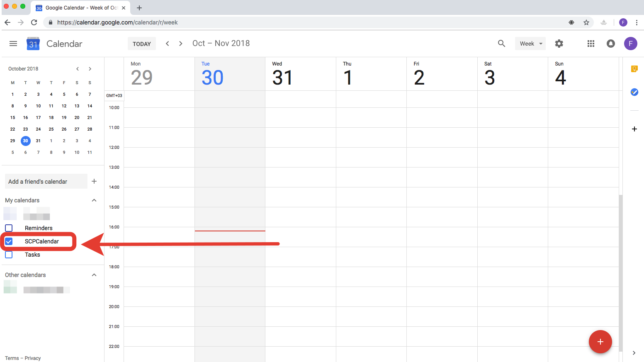Viewport: 644px width, 362px height.
Task: Uncheck the SCPCalendar checkbox
Action: (x=9, y=241)
